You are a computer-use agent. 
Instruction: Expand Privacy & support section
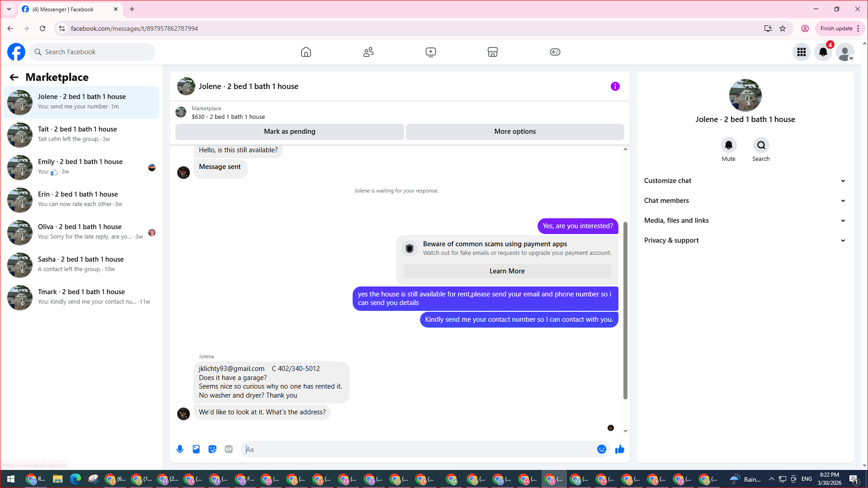(x=745, y=240)
